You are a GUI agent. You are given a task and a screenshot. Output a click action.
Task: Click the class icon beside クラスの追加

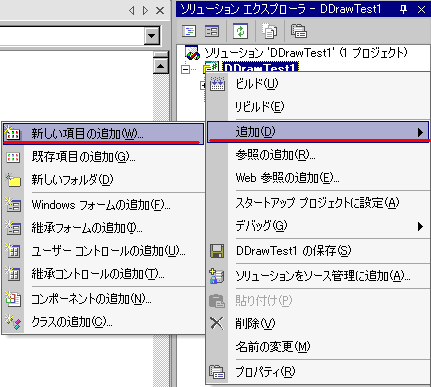click(14, 322)
